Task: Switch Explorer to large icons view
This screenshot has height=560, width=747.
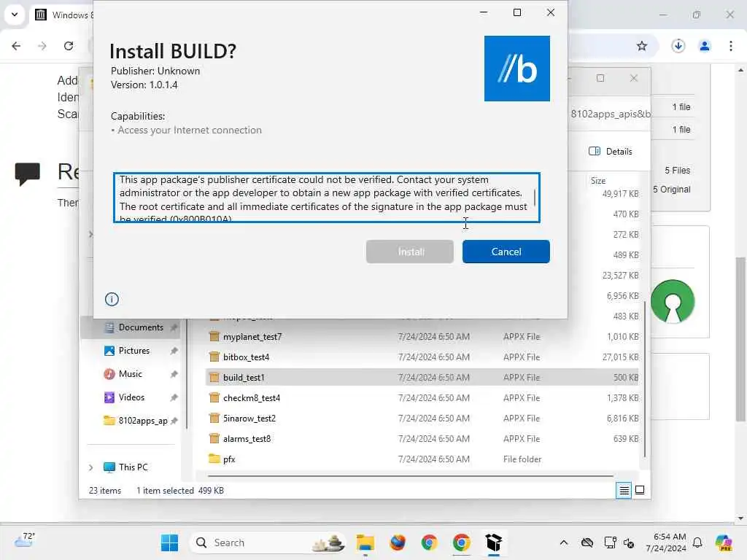Action: pyautogui.click(x=640, y=490)
